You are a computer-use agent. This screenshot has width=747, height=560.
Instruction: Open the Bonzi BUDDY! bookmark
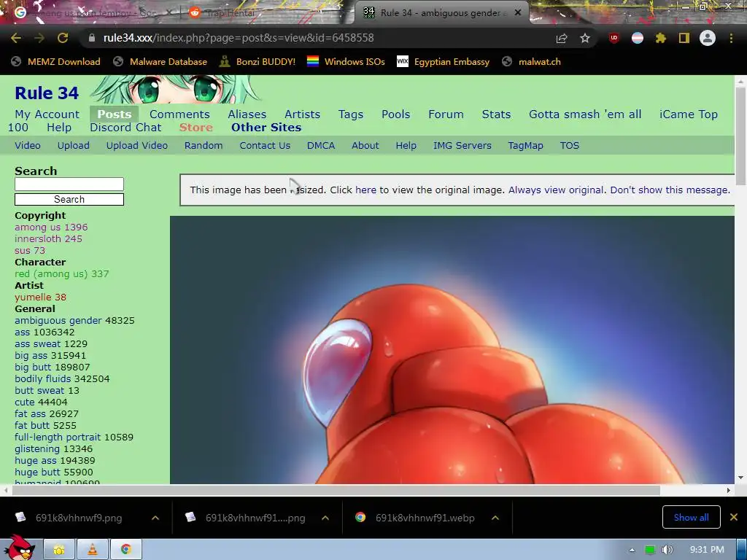[258, 62]
